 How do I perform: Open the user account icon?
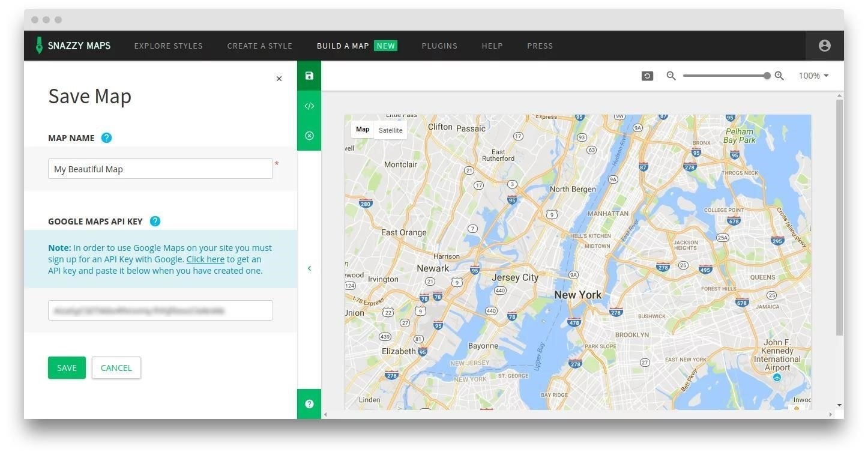[x=824, y=46]
